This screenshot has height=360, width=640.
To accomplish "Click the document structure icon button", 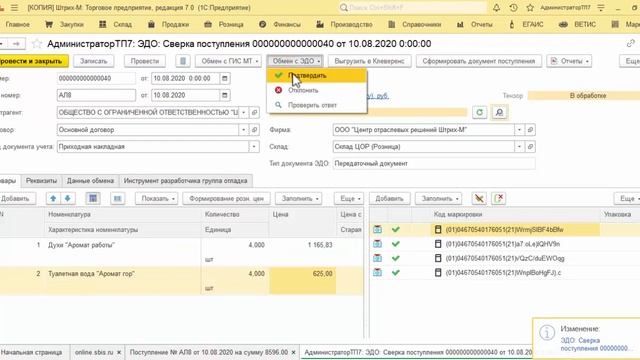I will (183, 61).
